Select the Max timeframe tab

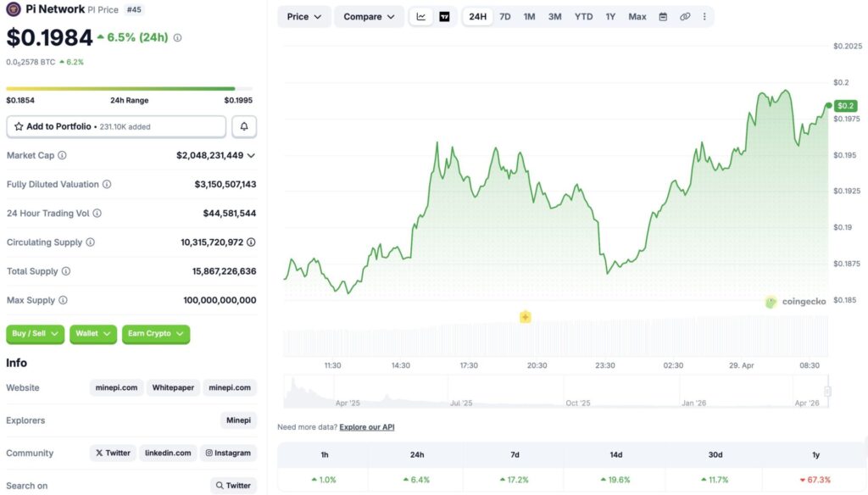(637, 16)
